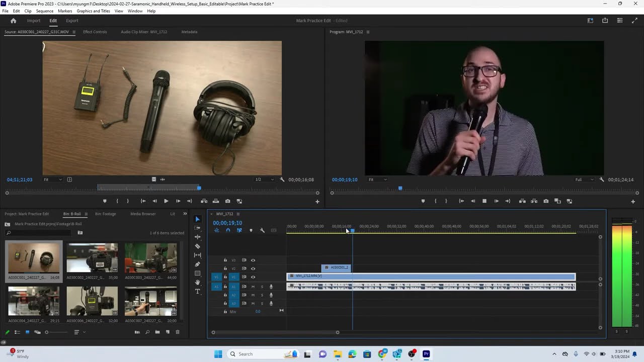Switch to Media Browser tab

[143, 214]
